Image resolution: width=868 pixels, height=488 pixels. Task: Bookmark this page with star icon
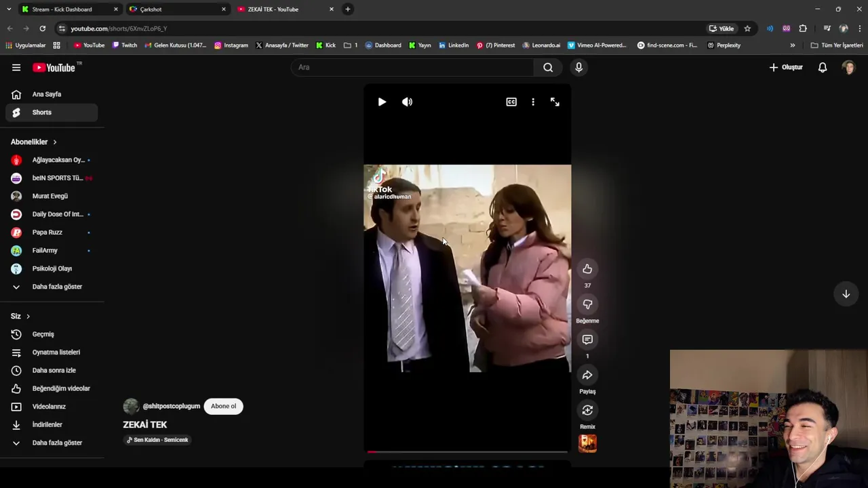(x=747, y=28)
